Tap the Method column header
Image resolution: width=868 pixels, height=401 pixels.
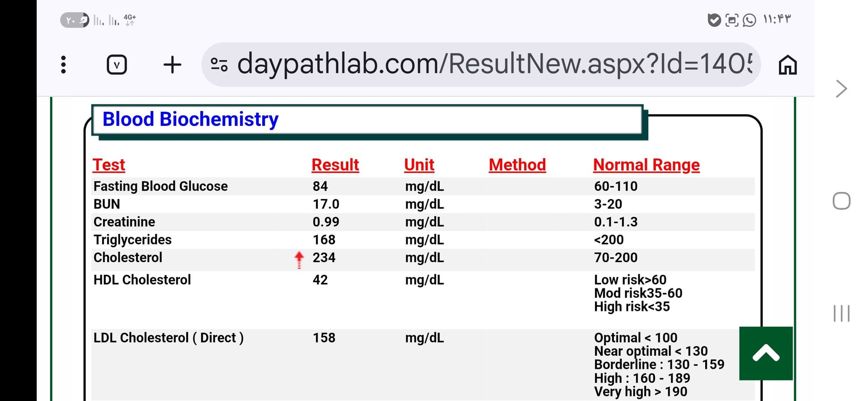point(517,165)
